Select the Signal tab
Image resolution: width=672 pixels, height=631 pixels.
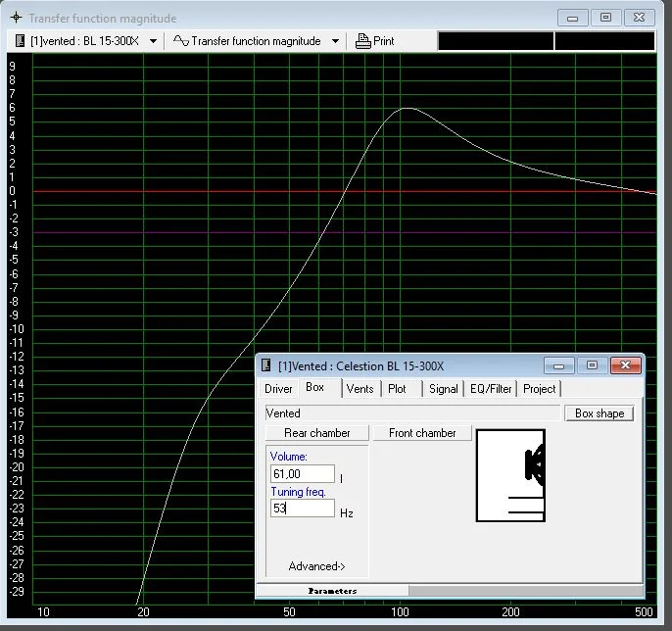point(443,389)
